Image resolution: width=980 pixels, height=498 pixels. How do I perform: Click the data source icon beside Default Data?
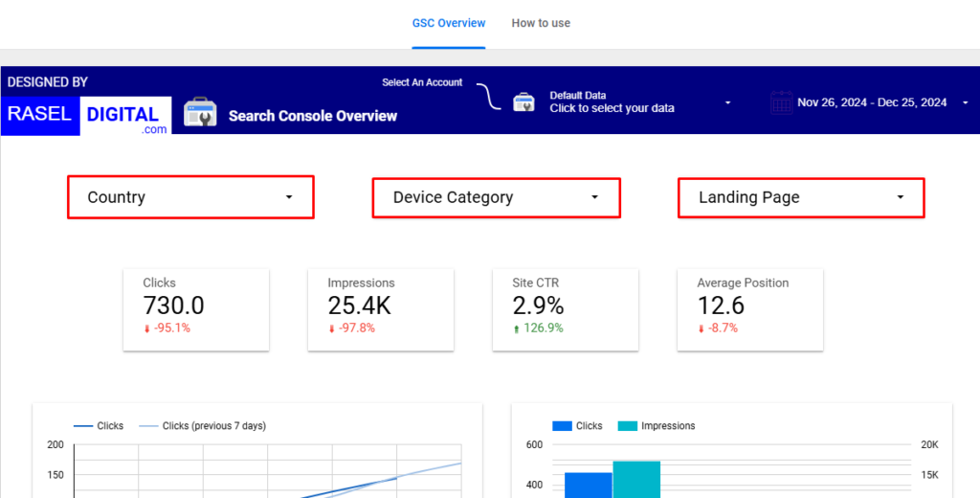click(x=523, y=102)
